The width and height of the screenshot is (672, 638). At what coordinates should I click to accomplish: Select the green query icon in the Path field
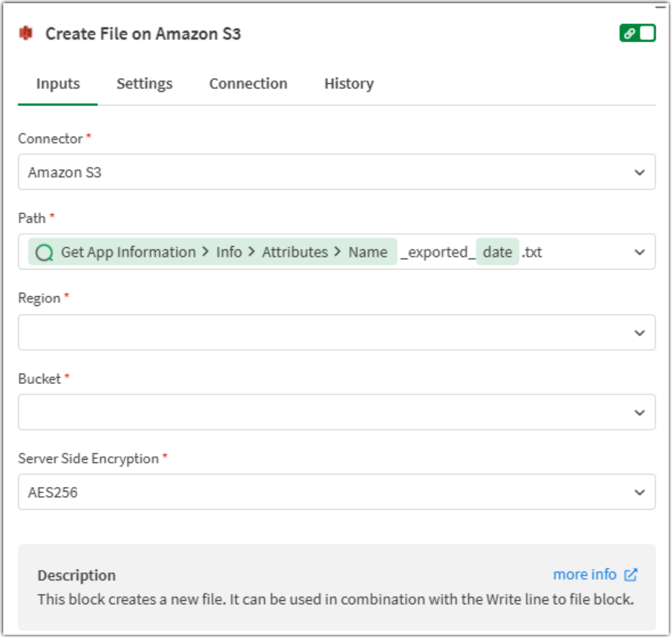(x=43, y=251)
